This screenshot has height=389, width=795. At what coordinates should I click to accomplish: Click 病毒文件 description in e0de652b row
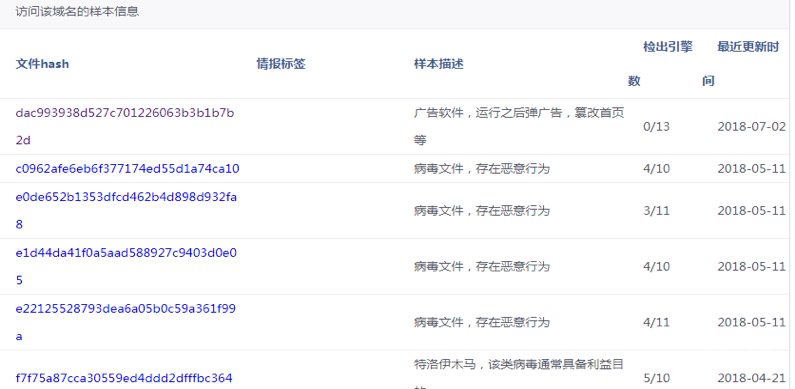coord(482,210)
